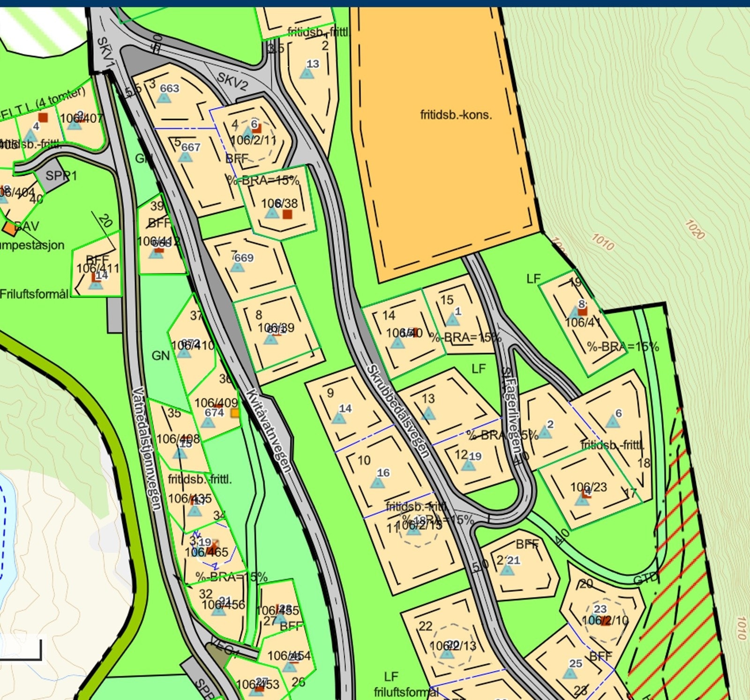The height and width of the screenshot is (700, 750).
Task: Click the SKV2 road label
Action: 232,81
